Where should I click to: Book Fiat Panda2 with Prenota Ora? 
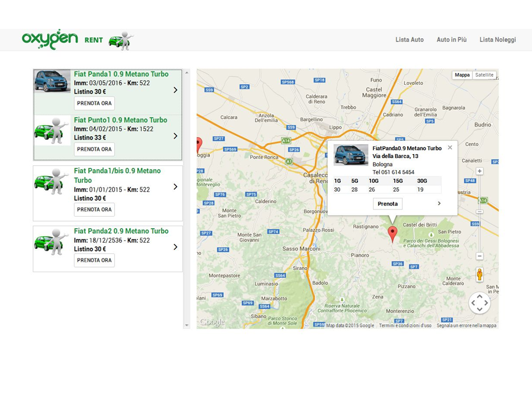pyautogui.click(x=94, y=260)
